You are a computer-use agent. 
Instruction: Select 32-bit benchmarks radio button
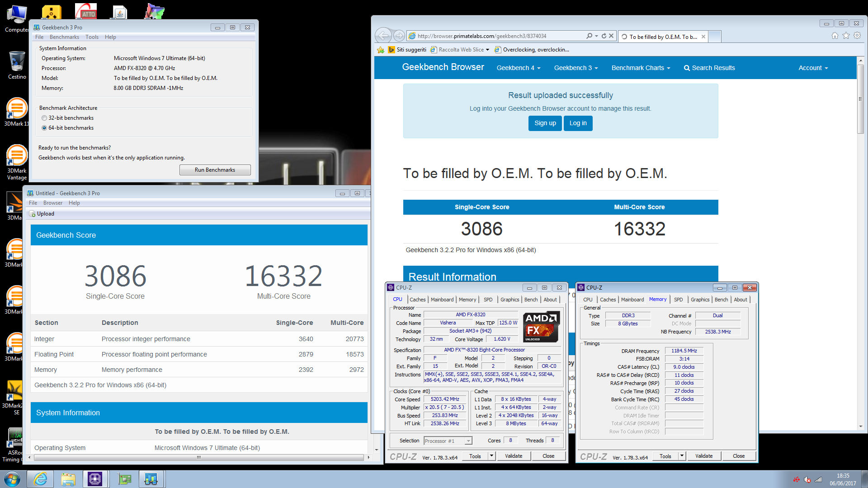coord(44,118)
